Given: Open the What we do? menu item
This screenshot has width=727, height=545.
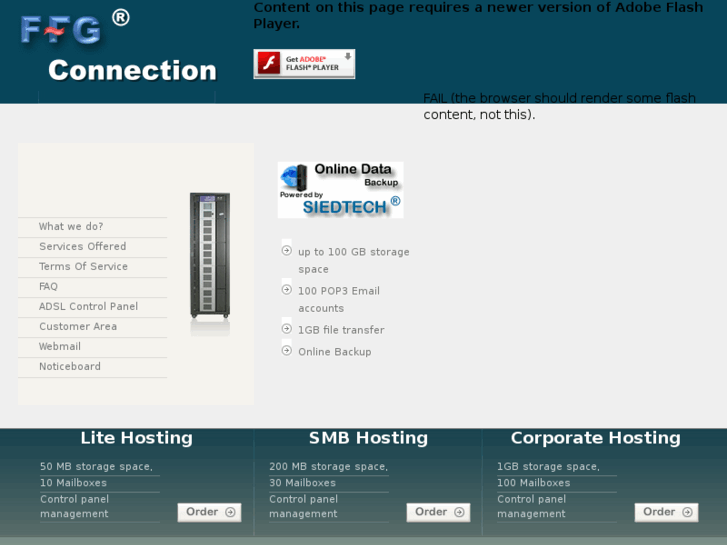Looking at the screenshot, I should pos(71,226).
